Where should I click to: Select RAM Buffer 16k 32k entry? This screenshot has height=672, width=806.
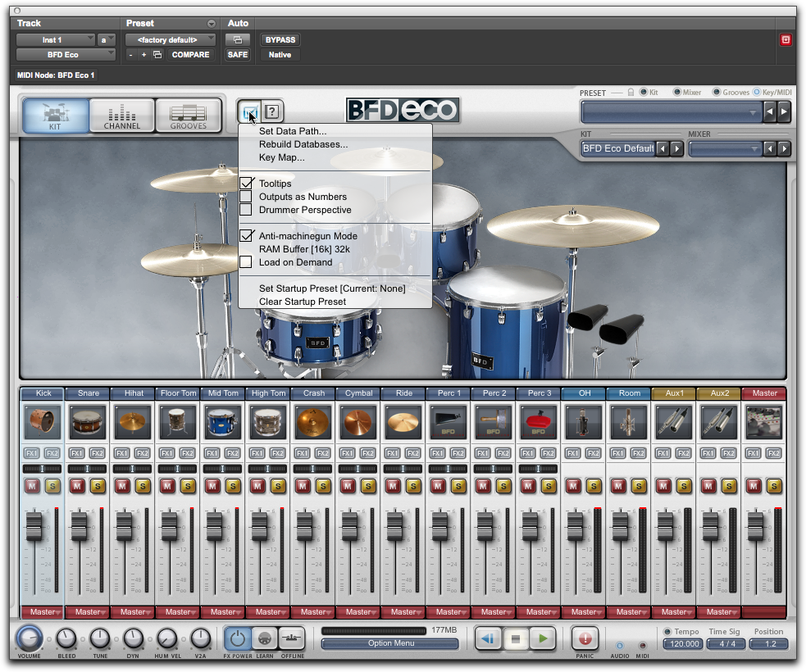(304, 249)
